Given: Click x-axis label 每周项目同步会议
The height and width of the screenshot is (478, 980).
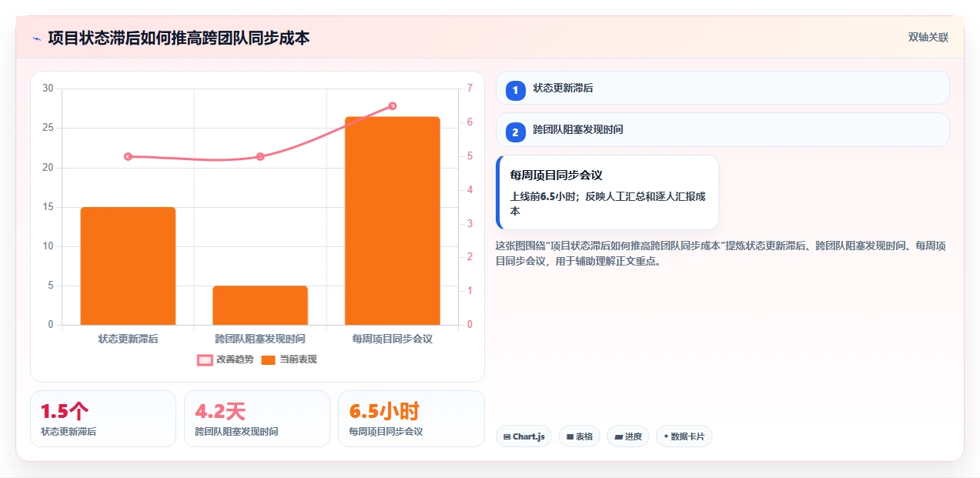Looking at the screenshot, I should [x=393, y=339].
